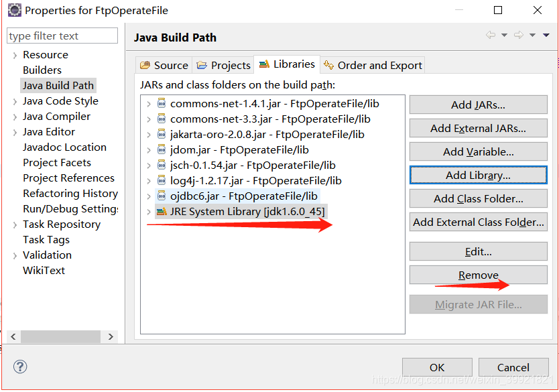Click Add External Class Folder... button

tap(478, 222)
